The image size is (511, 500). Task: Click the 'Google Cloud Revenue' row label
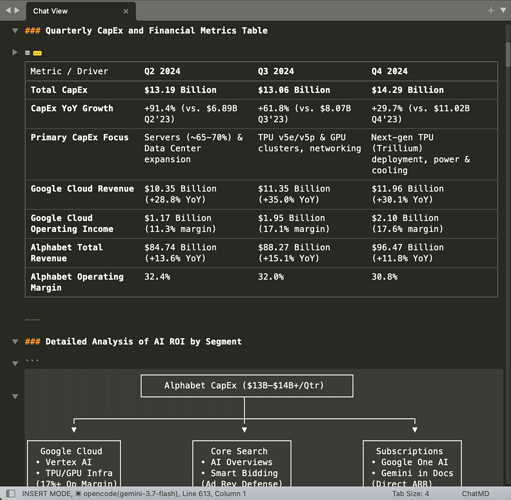pos(82,189)
